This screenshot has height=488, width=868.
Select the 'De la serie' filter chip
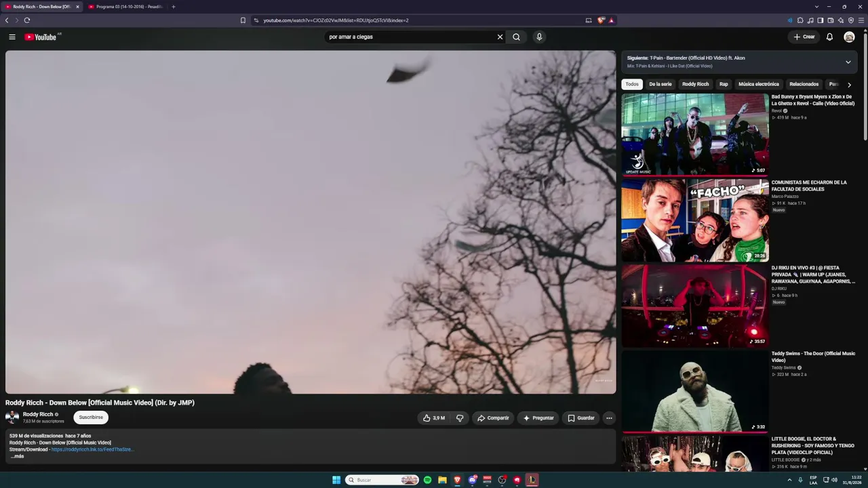(660, 84)
